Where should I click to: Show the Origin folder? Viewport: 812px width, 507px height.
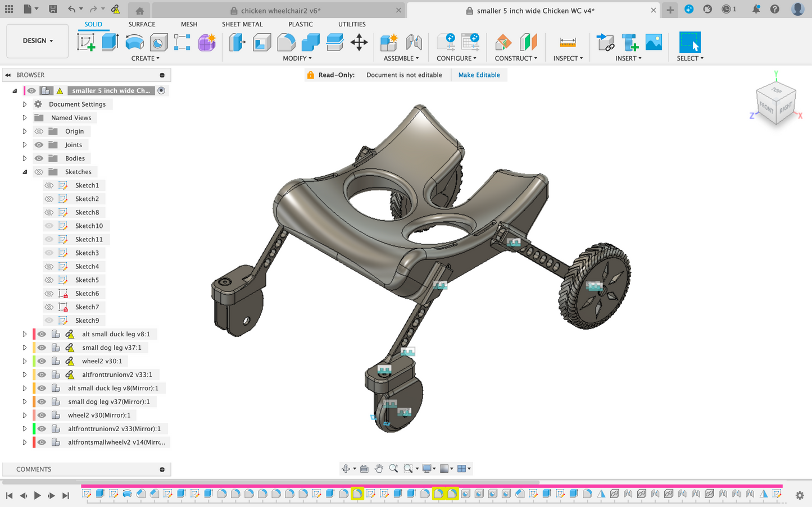tap(39, 131)
